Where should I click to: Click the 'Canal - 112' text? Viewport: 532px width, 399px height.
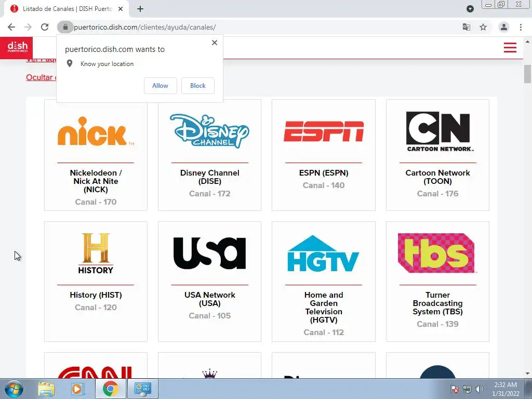324,332
